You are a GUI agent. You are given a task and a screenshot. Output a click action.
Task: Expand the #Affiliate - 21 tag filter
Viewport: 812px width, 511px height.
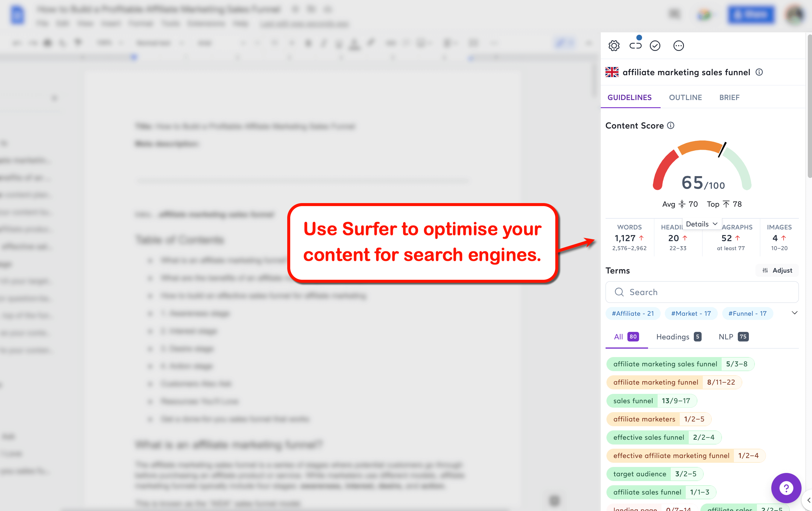633,313
